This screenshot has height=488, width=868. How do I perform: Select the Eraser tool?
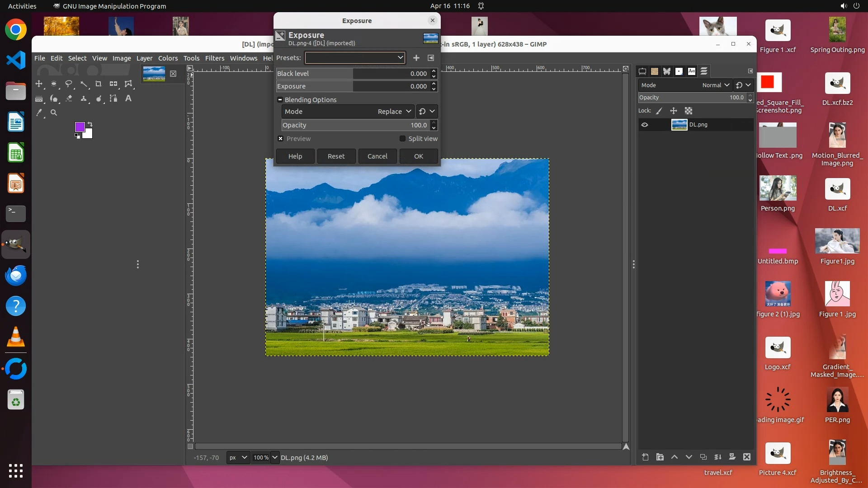[x=69, y=99]
